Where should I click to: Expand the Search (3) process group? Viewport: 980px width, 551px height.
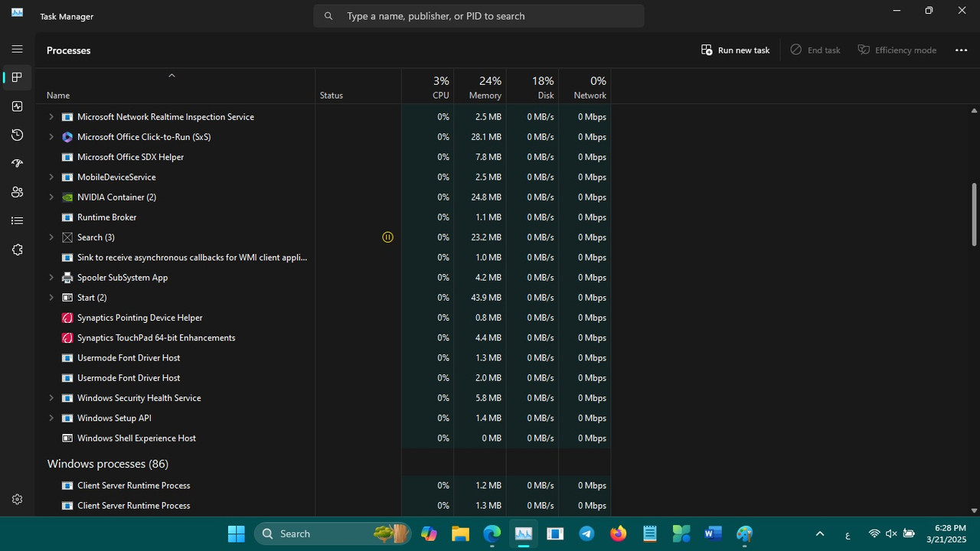[51, 237]
